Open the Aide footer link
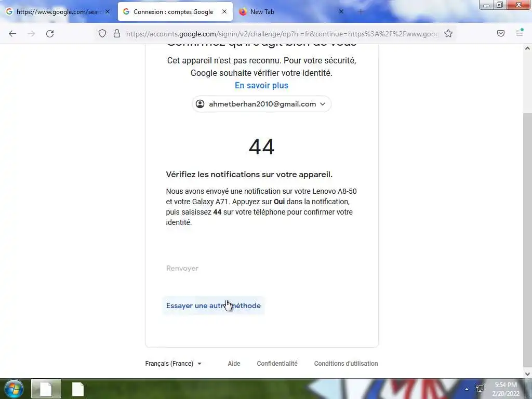532x399 pixels. [x=234, y=363]
